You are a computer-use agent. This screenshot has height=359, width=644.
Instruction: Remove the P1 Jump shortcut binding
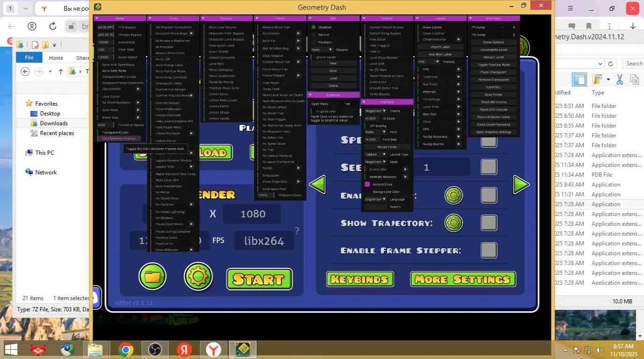point(513,28)
